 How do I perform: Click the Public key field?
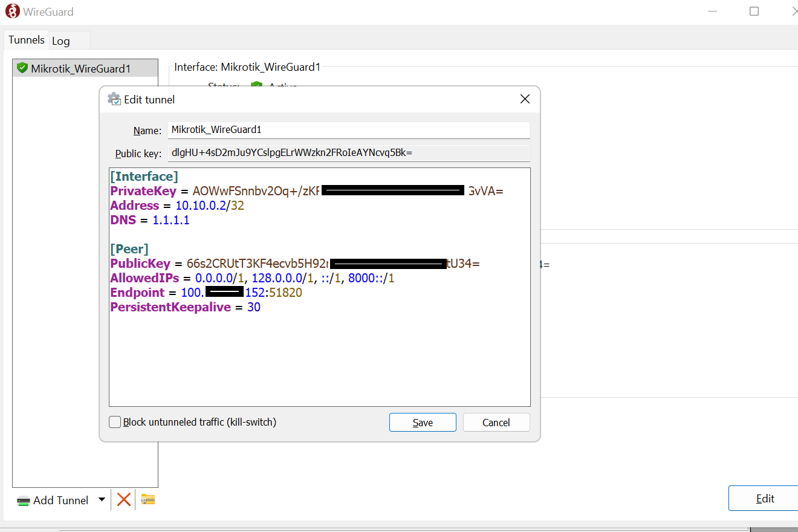pyautogui.click(x=348, y=152)
